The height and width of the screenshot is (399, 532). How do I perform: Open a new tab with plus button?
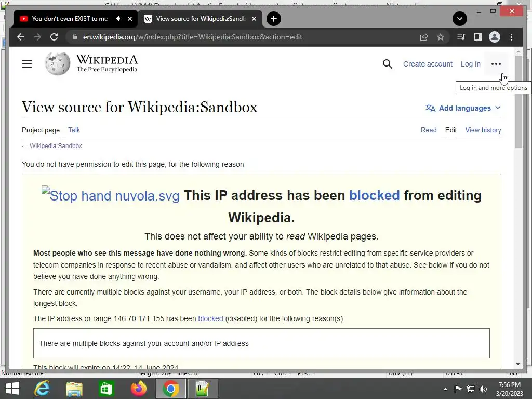(x=274, y=19)
